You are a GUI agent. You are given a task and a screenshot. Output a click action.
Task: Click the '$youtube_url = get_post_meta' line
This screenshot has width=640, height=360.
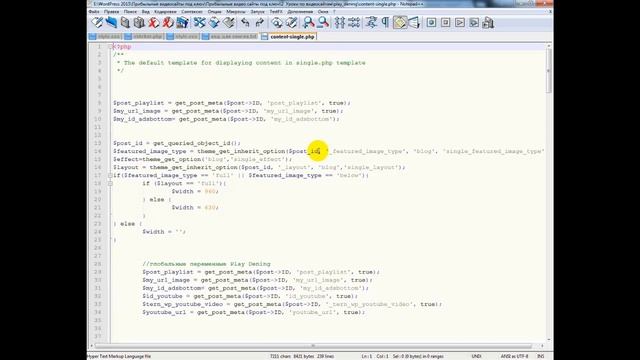click(x=253, y=312)
